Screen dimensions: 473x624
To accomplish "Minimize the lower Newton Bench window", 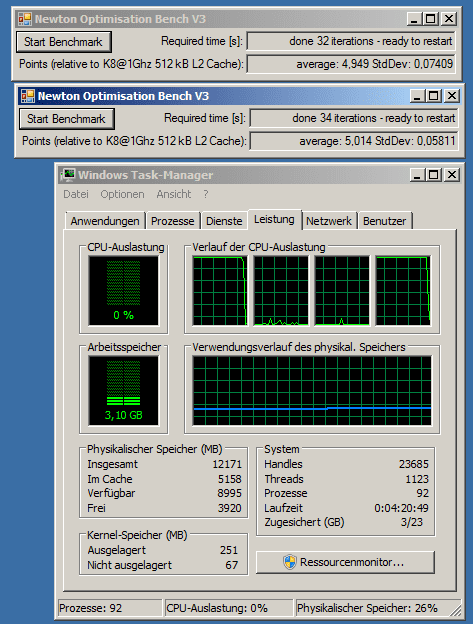I will (x=417, y=96).
